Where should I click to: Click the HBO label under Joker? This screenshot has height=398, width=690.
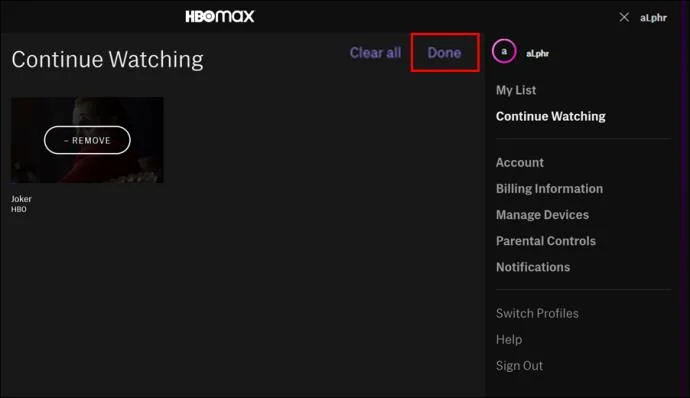18,210
